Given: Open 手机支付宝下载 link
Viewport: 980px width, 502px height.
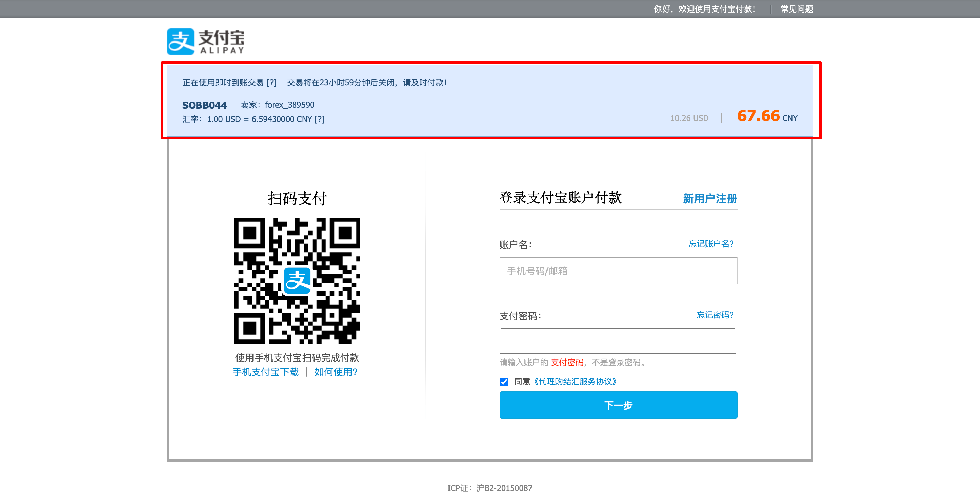Looking at the screenshot, I should pos(265,372).
